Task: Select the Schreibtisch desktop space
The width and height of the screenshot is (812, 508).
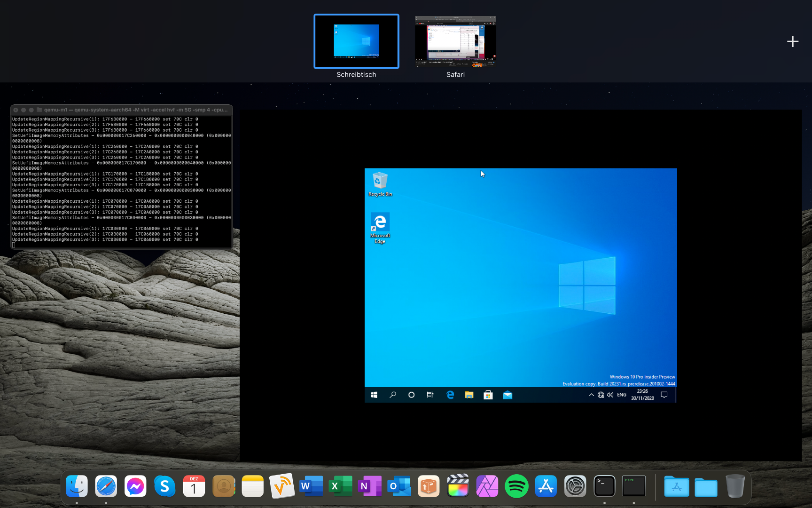Action: pyautogui.click(x=356, y=41)
